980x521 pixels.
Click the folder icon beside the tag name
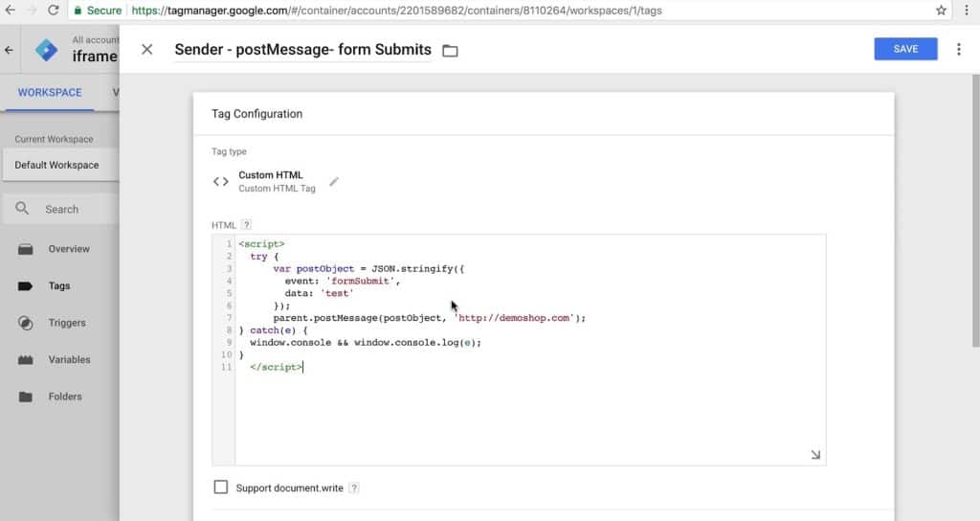click(x=450, y=51)
